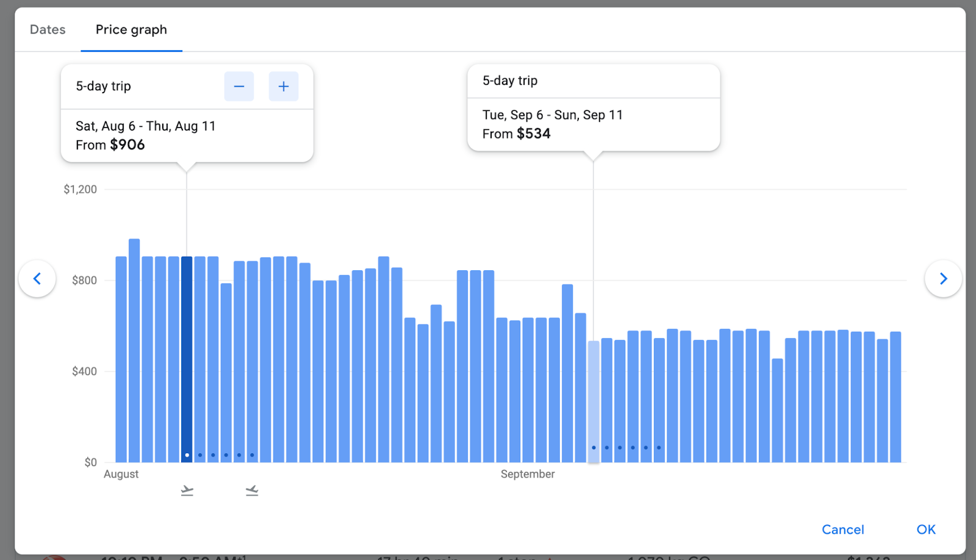Click the "August" month label

(x=121, y=474)
